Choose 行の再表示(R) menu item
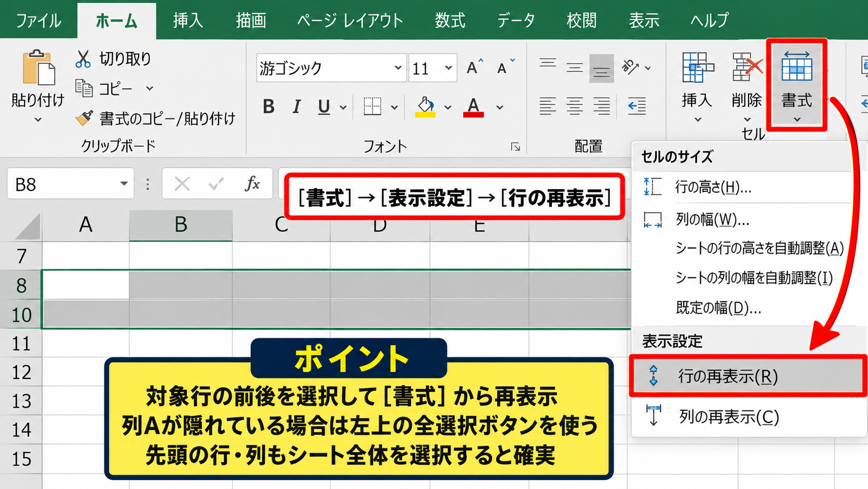The height and width of the screenshot is (489, 868). coord(748,376)
